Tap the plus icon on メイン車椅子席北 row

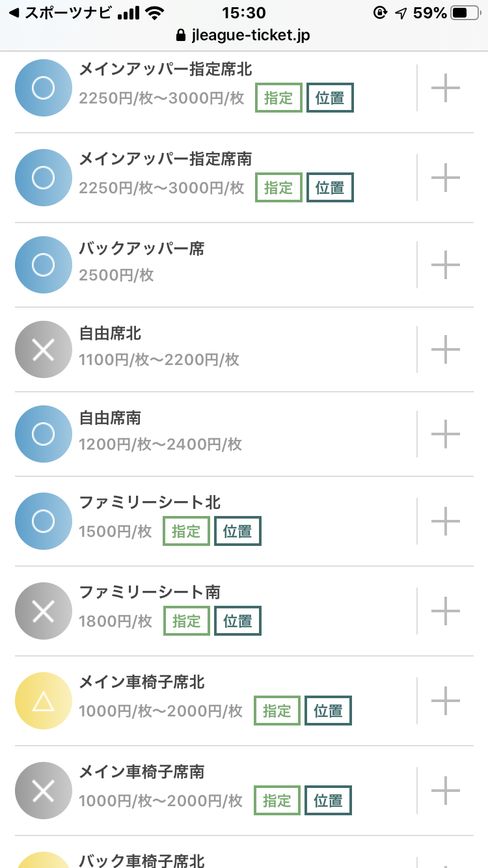(446, 700)
